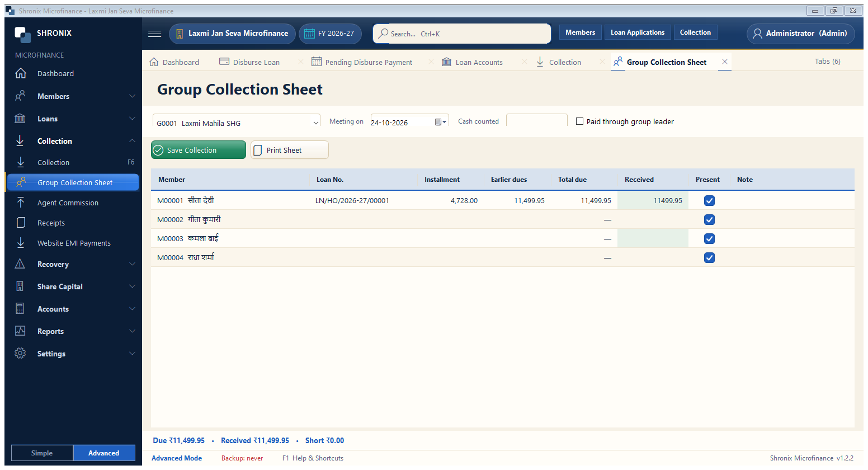
Task: Click the Accounts calculator icon
Action: click(20, 309)
